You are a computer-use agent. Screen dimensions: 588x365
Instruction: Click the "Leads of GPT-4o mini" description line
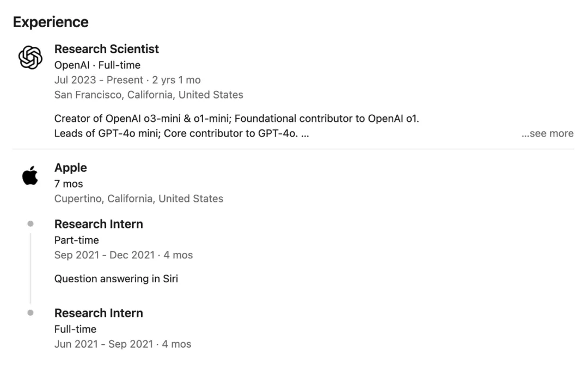(181, 133)
